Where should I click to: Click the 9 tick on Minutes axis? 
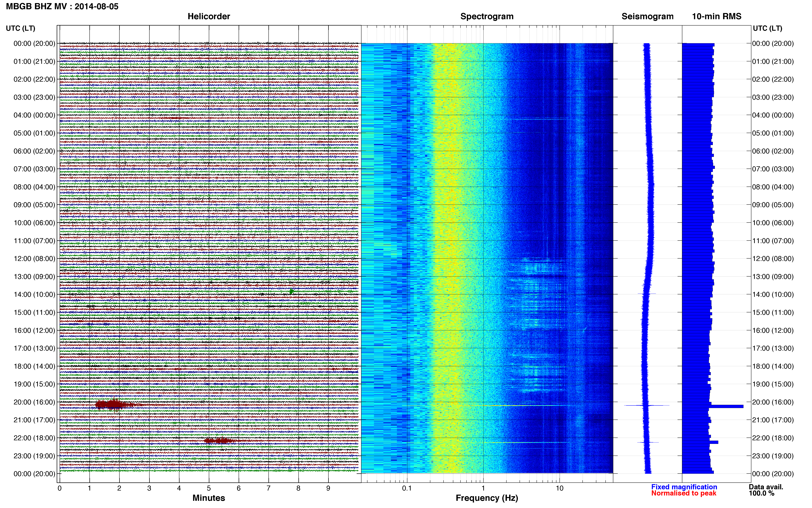(328, 488)
